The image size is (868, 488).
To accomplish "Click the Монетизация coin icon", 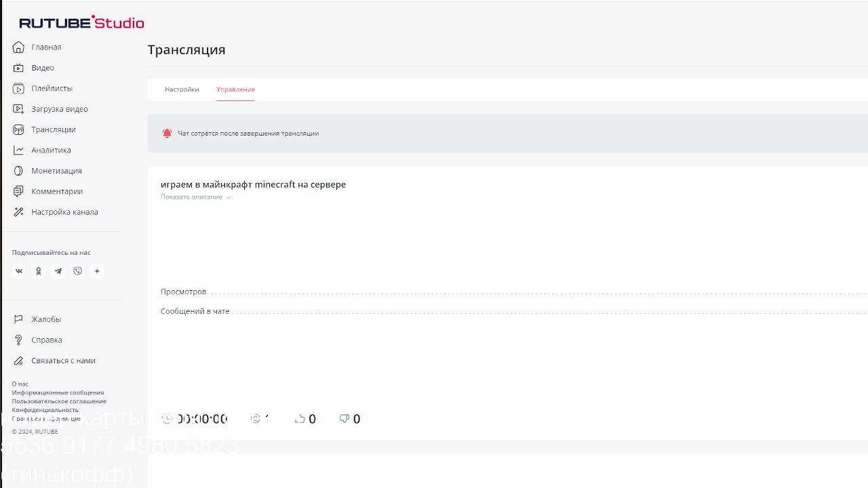I will coord(18,171).
